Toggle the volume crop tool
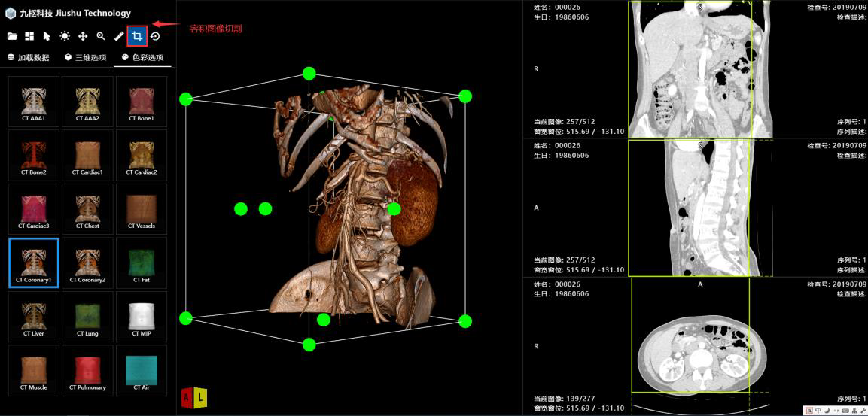 (x=137, y=37)
